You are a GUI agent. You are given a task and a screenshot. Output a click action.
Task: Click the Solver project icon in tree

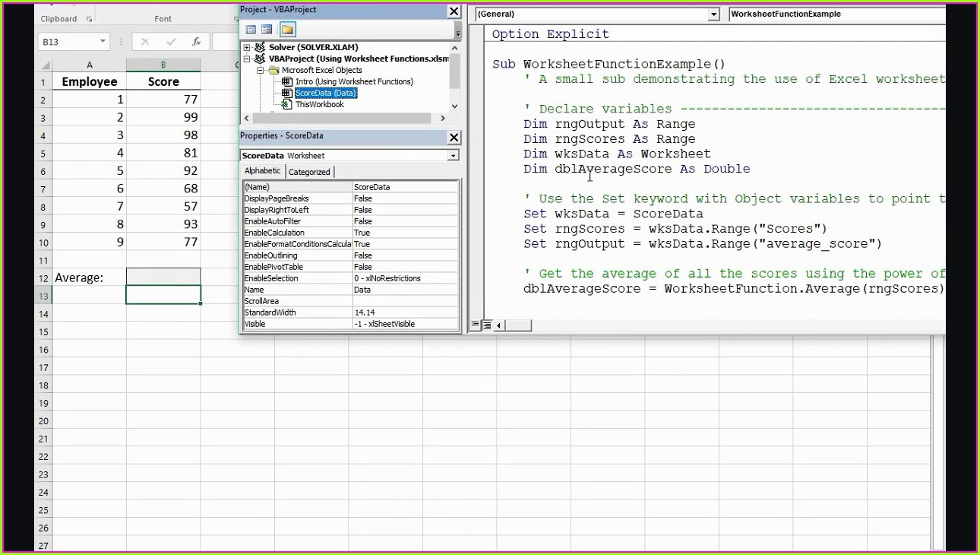click(x=261, y=47)
